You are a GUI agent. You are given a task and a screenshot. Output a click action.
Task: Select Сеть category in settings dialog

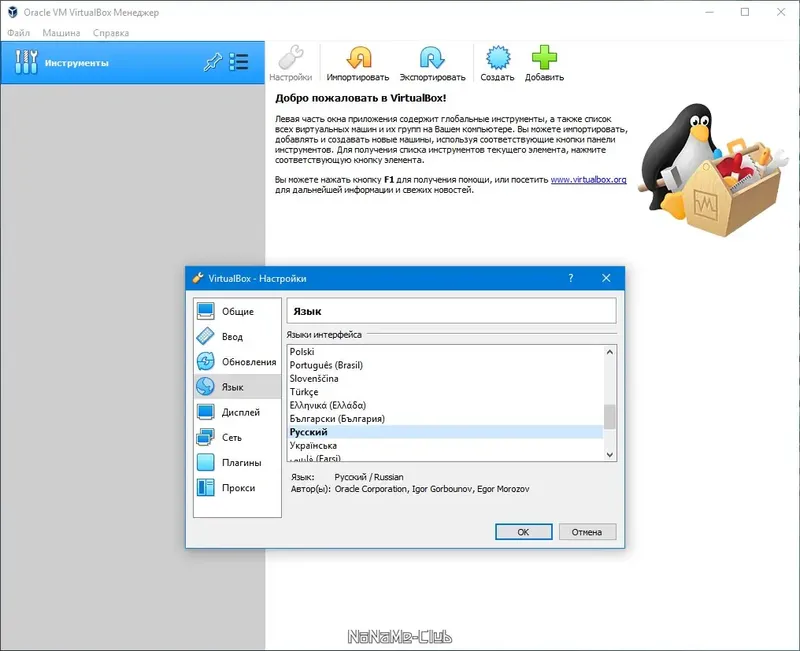click(x=237, y=437)
